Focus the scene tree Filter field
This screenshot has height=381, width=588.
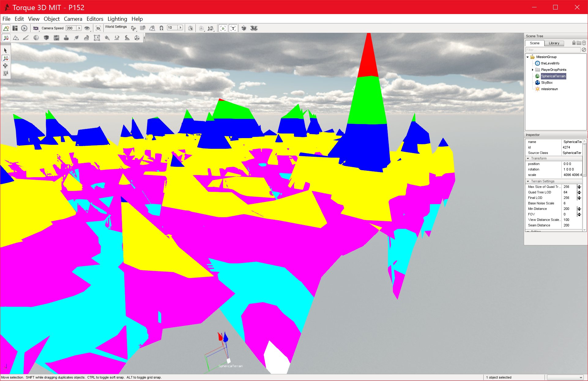click(x=553, y=50)
